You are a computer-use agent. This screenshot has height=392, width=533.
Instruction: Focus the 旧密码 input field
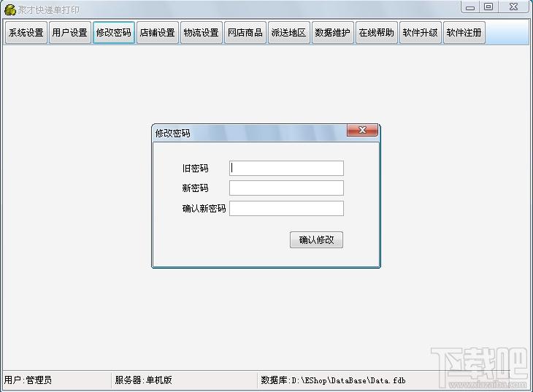[286, 169]
